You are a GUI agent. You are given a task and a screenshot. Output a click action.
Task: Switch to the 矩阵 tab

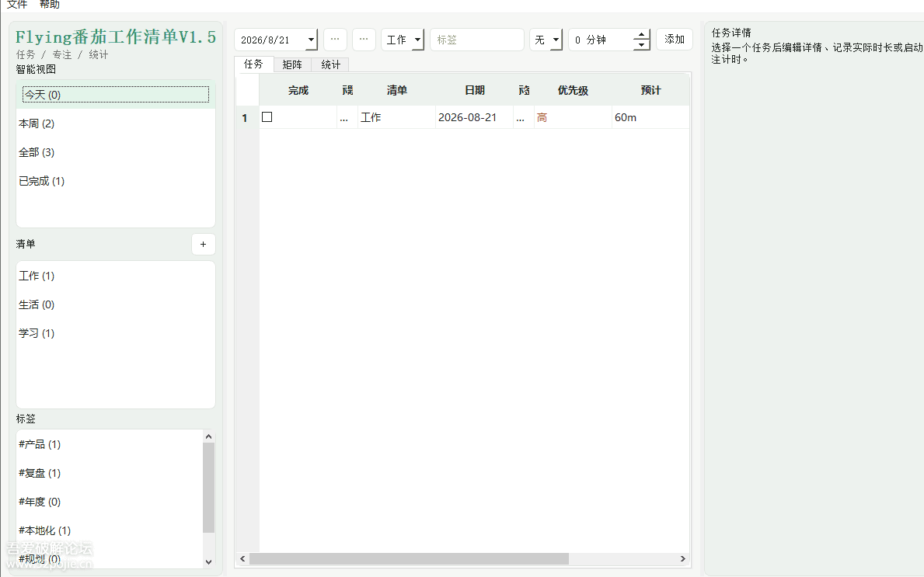pyautogui.click(x=292, y=64)
